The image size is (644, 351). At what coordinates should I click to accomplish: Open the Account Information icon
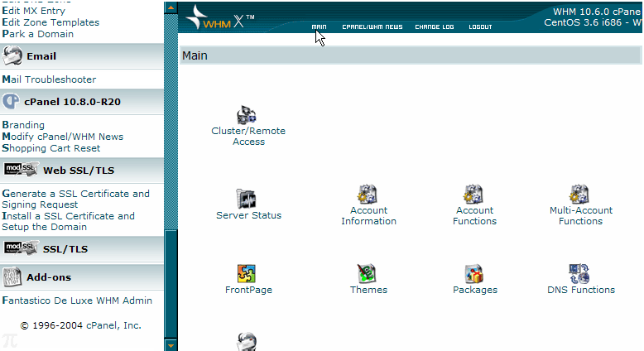click(x=368, y=195)
